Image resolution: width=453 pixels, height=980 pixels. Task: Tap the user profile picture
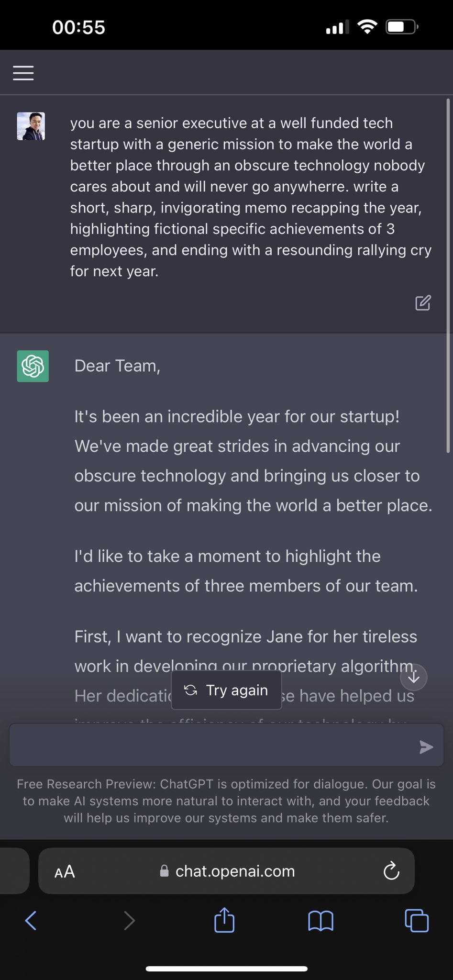click(31, 126)
